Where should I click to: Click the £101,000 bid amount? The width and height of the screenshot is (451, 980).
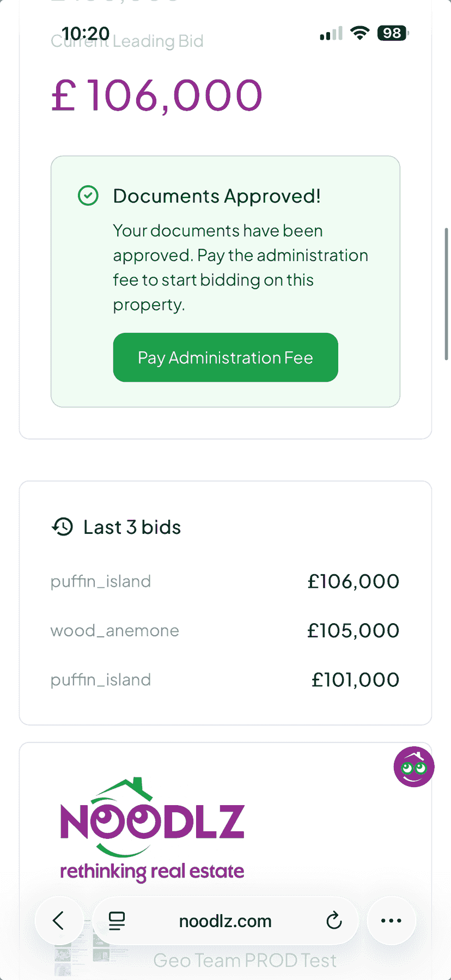(x=355, y=679)
